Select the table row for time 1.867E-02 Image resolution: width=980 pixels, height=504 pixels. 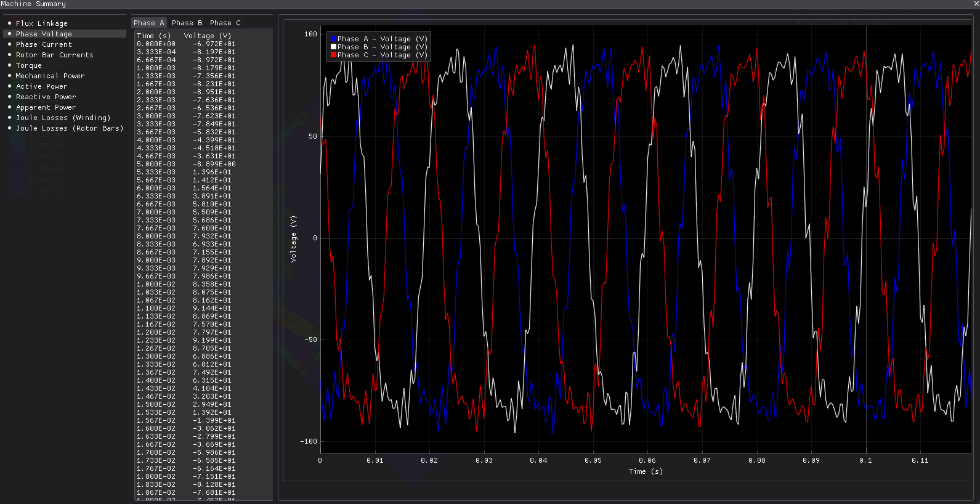tap(203, 492)
